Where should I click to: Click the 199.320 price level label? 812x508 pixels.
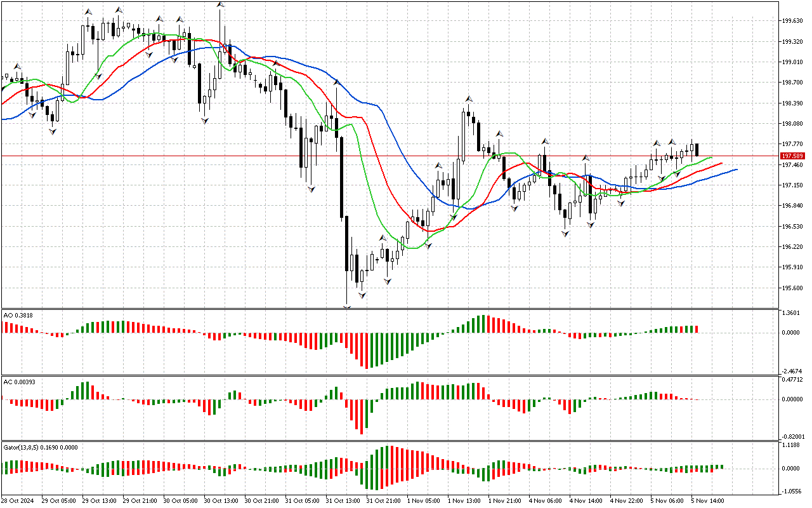click(794, 42)
